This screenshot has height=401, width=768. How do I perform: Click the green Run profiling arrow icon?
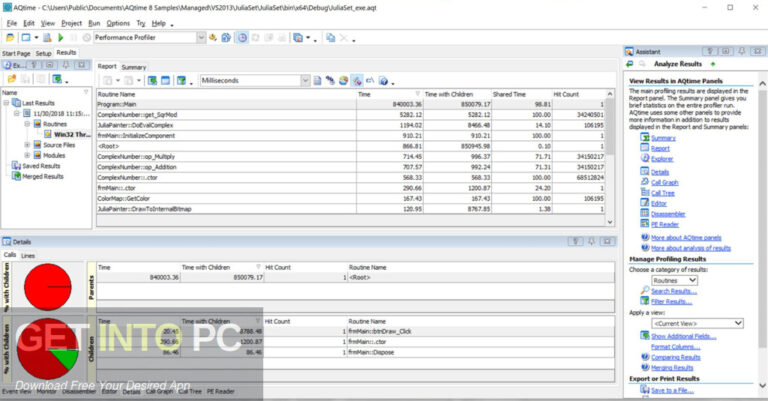(61, 38)
